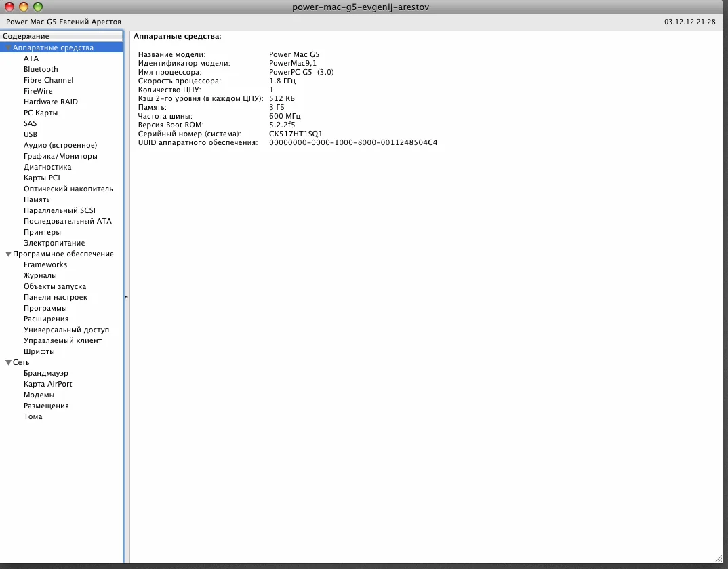The image size is (728, 569).
Task: Open Брандмауэр entry
Action: point(46,374)
